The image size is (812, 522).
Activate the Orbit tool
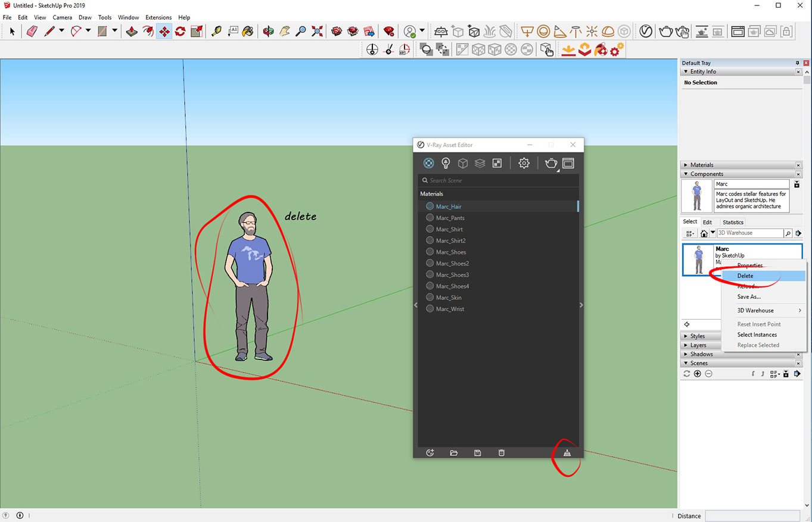[x=267, y=31]
